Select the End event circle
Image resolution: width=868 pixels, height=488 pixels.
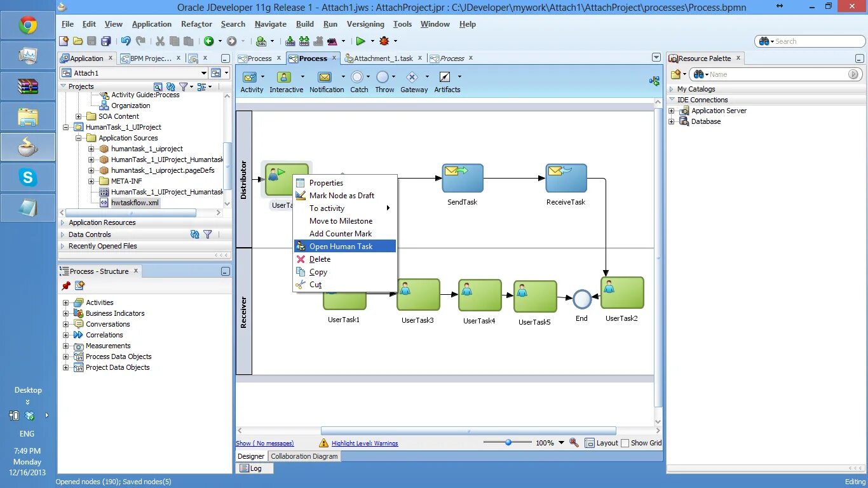click(x=582, y=299)
